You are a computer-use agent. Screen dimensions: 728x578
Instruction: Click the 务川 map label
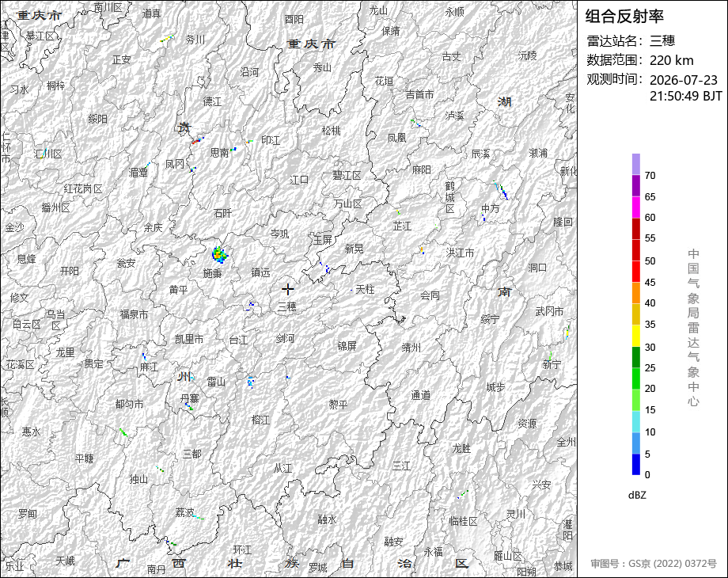(x=195, y=40)
